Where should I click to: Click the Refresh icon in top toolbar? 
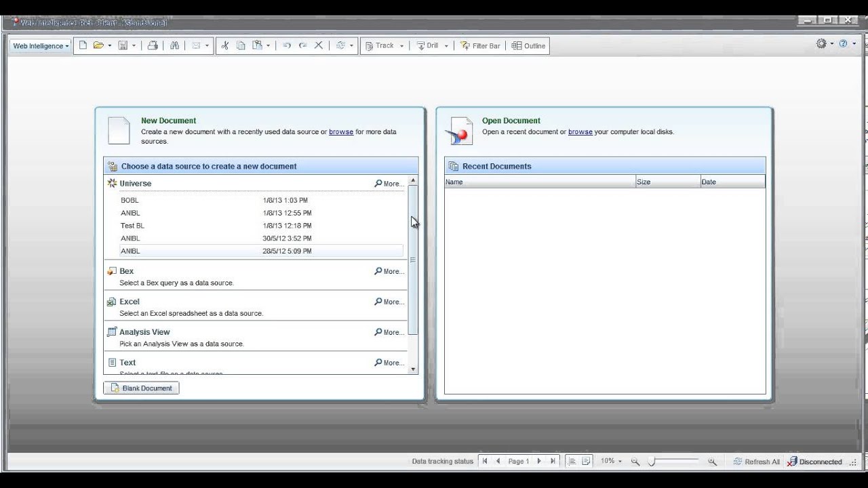[340, 45]
